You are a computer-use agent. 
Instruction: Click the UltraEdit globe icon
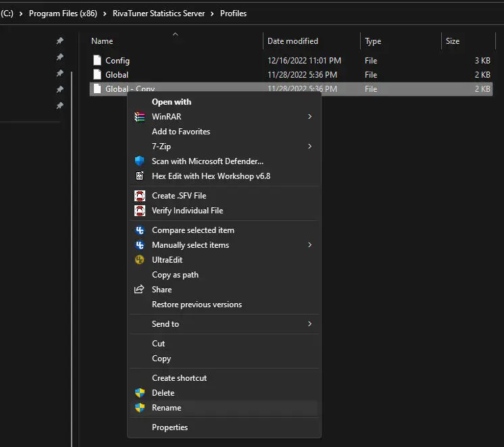point(139,260)
